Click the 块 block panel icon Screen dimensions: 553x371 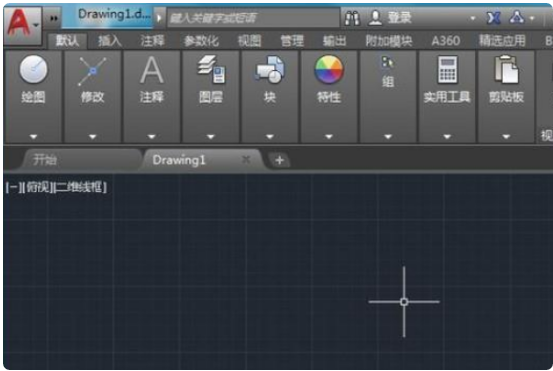coord(270,69)
